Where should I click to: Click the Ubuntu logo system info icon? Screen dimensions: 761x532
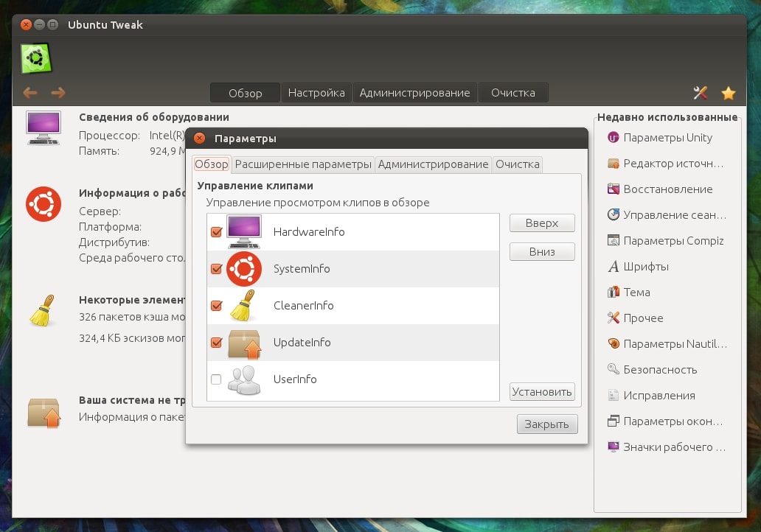click(x=44, y=203)
